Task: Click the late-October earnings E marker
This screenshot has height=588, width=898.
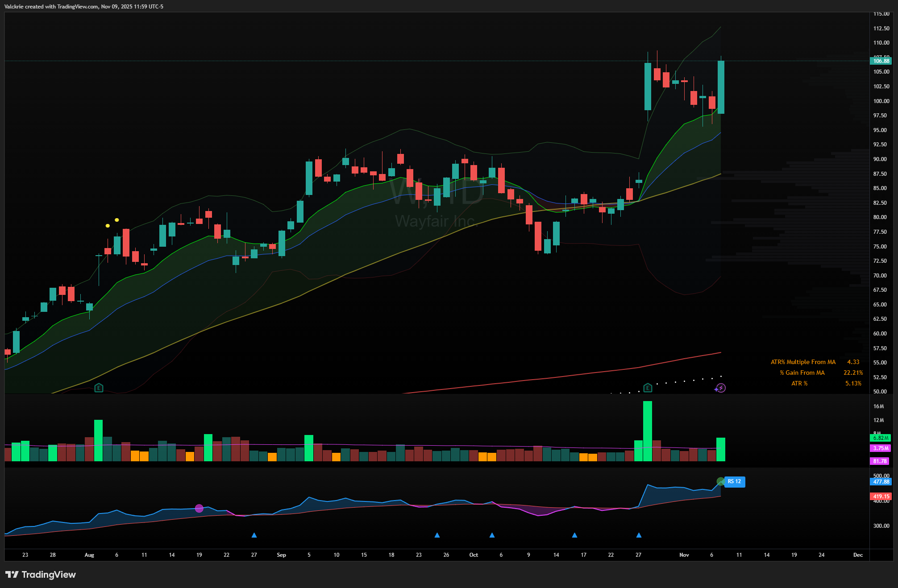Action: pyautogui.click(x=648, y=388)
